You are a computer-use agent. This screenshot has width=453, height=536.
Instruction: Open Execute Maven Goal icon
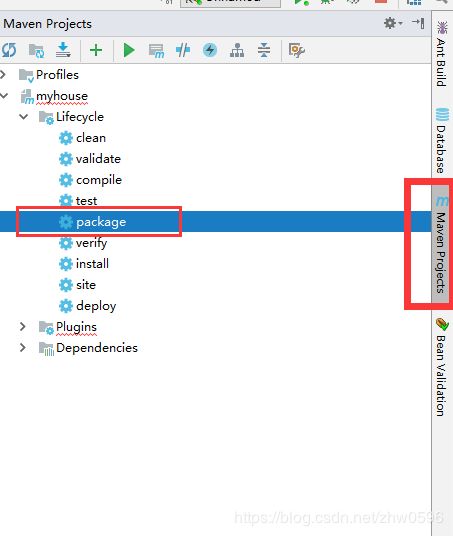(x=156, y=51)
